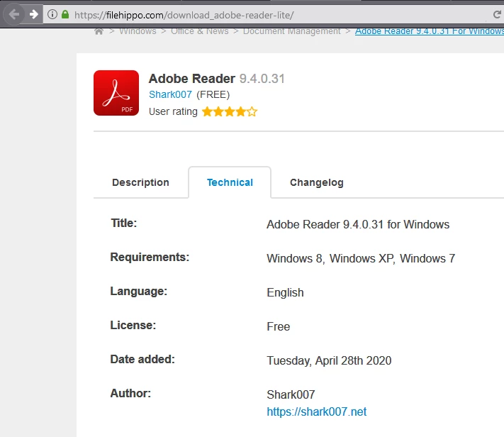Go back with the browser back arrow
Image resolution: width=504 pixels, height=437 pixels.
[x=13, y=14]
